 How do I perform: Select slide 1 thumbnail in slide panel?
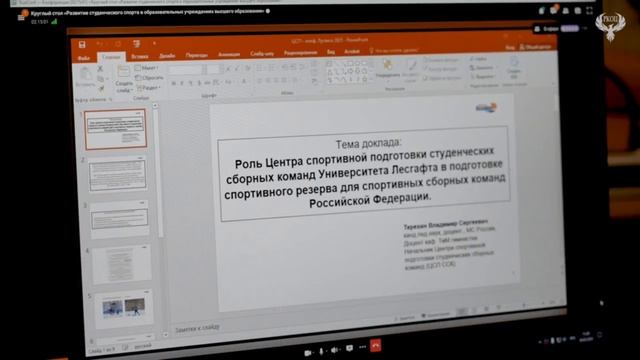pos(116,129)
